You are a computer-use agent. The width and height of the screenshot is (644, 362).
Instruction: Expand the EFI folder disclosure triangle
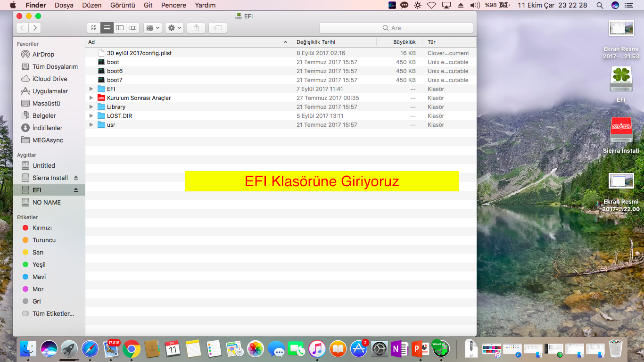click(x=91, y=89)
